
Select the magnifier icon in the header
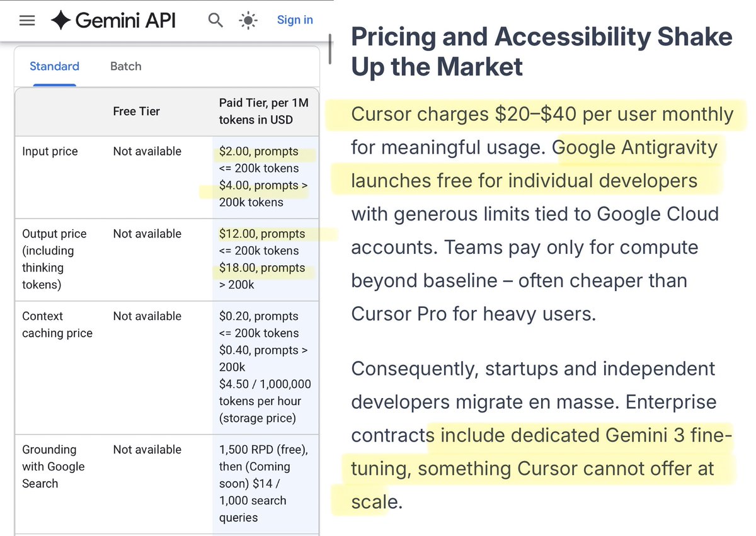point(215,20)
